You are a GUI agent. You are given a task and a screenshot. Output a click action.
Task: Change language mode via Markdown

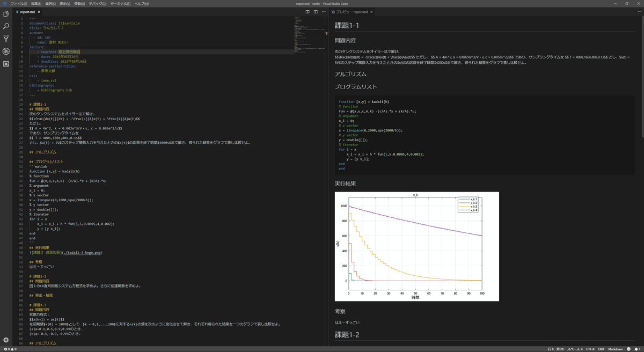616,349
